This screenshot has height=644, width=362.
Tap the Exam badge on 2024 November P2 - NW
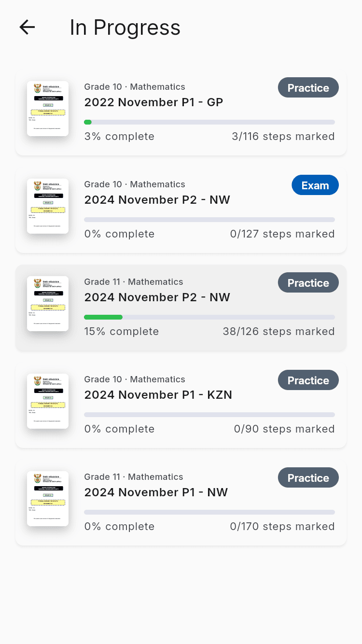pos(315,185)
